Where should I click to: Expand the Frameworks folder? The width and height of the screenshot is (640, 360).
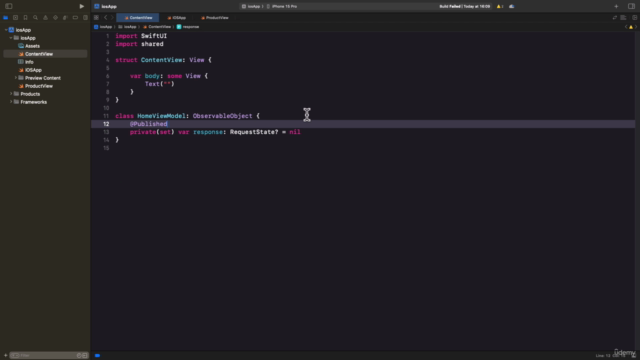11,102
